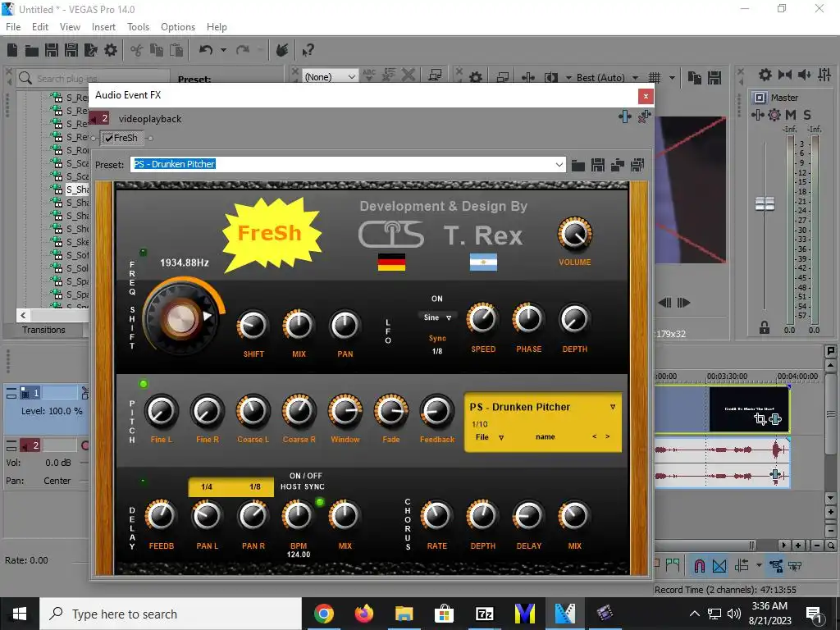The image size is (840, 630).
Task: Toggle the Master fader lock icon
Action: [x=765, y=328]
